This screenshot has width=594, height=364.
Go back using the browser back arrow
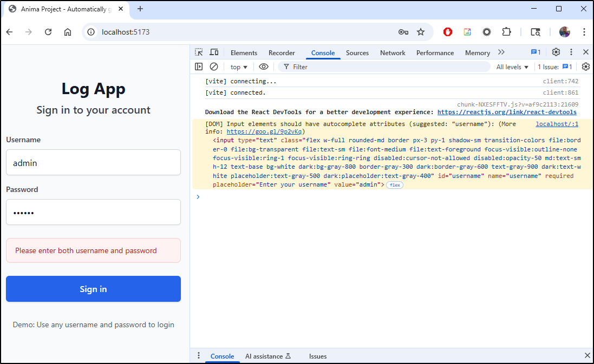click(9, 32)
